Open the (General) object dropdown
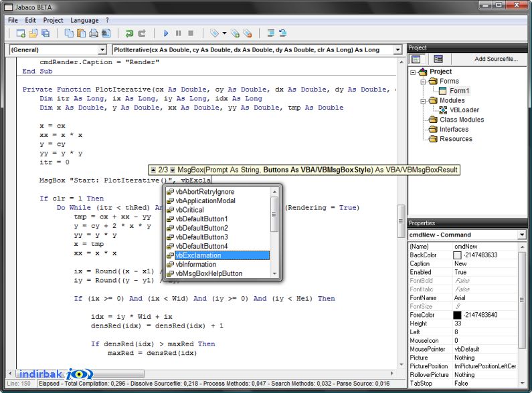 coord(102,50)
